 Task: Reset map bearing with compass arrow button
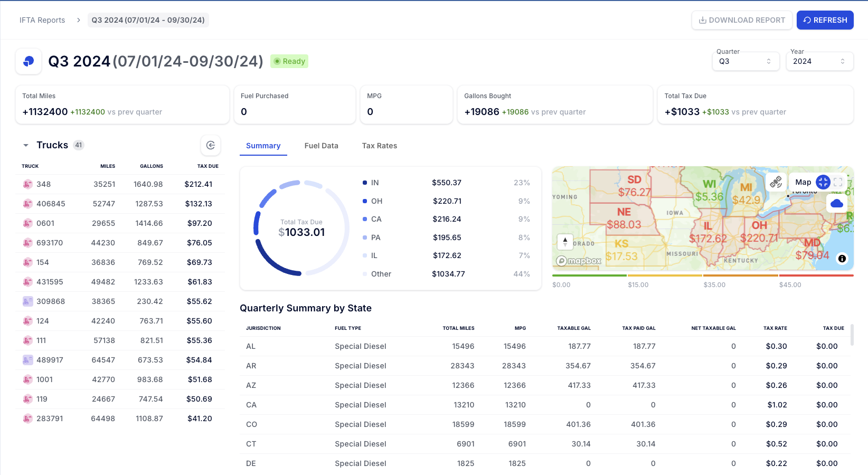[x=565, y=242]
